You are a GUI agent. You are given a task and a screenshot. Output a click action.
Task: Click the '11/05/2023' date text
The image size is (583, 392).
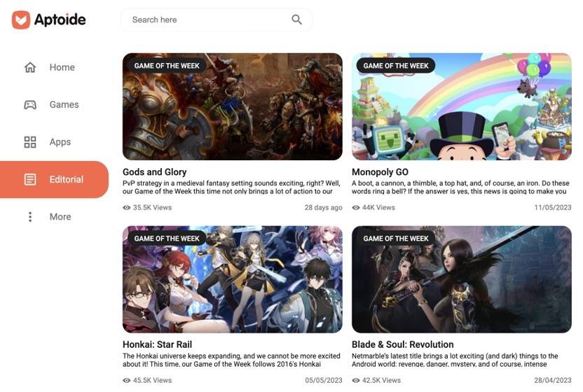[x=553, y=208]
